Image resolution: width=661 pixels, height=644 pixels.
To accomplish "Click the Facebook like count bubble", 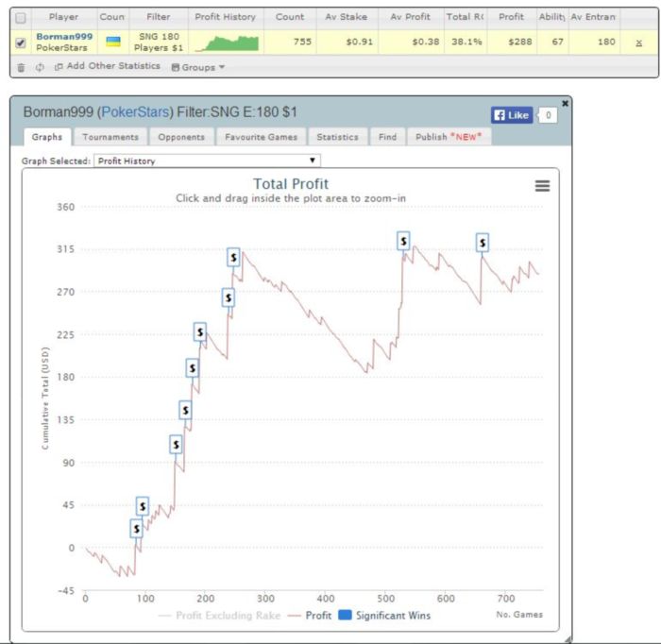I will 547,115.
